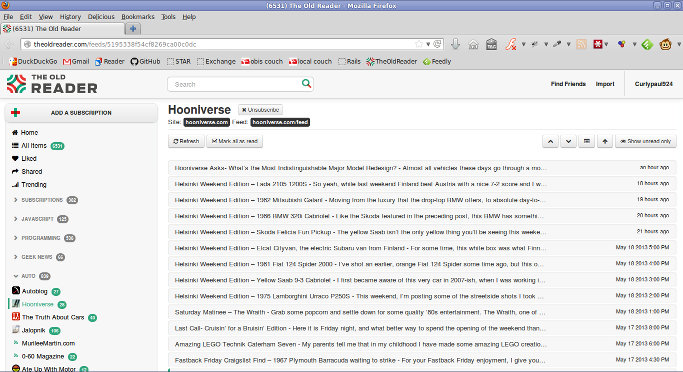Open the hooniverse.com site link
Viewport: 683px width, 372px height.
click(x=206, y=122)
